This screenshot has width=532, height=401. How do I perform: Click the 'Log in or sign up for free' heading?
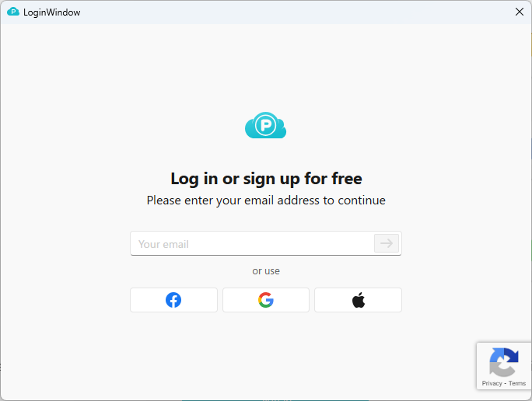point(266,179)
